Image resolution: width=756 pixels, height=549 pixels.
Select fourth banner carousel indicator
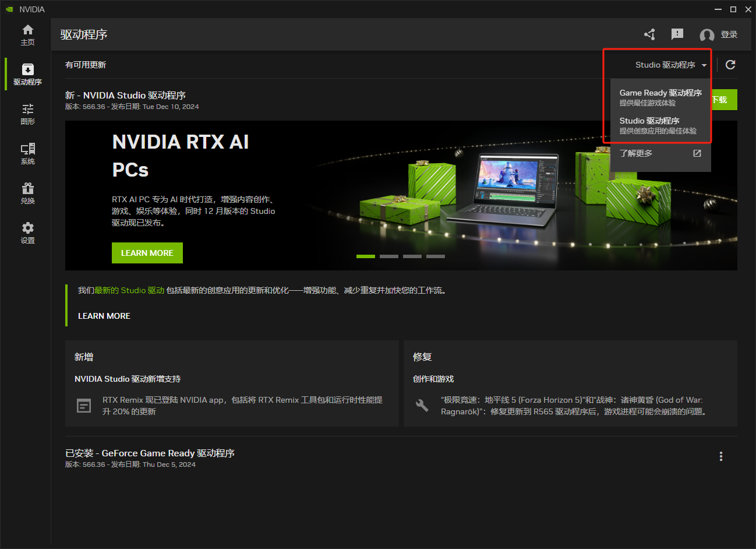tap(436, 256)
